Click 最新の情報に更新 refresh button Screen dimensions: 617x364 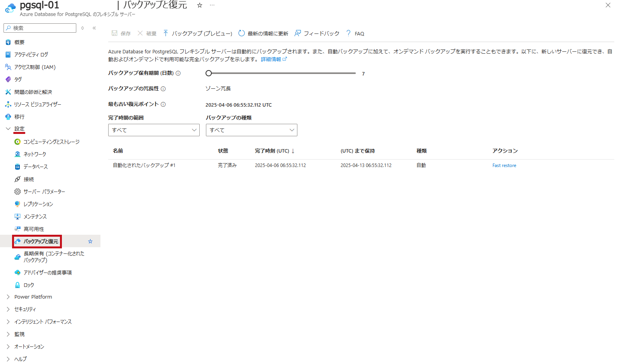point(263,33)
